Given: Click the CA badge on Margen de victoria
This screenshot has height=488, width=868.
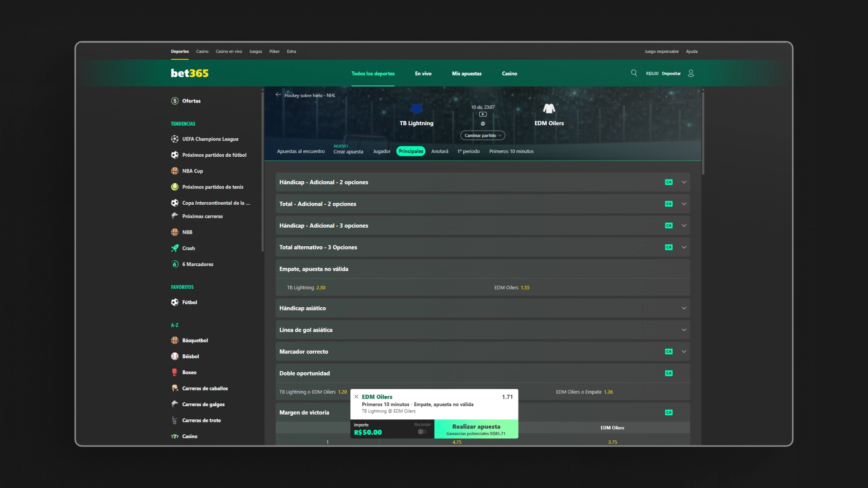Looking at the screenshot, I should (x=669, y=413).
